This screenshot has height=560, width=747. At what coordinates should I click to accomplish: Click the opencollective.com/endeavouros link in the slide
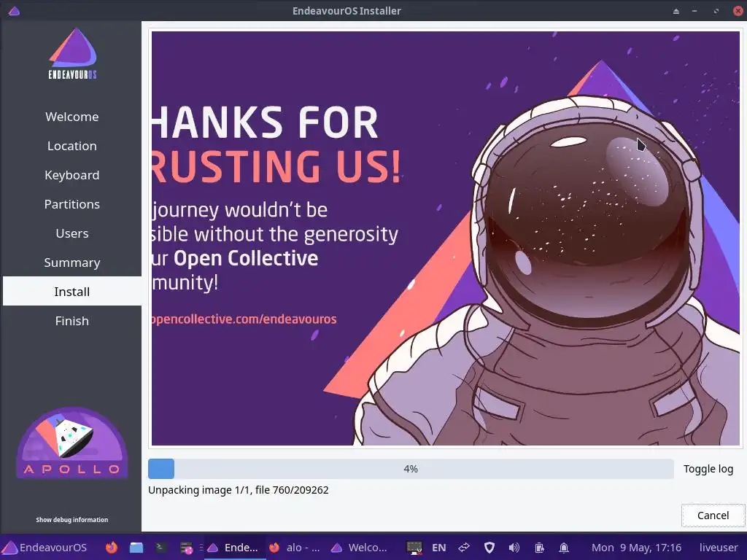click(244, 319)
